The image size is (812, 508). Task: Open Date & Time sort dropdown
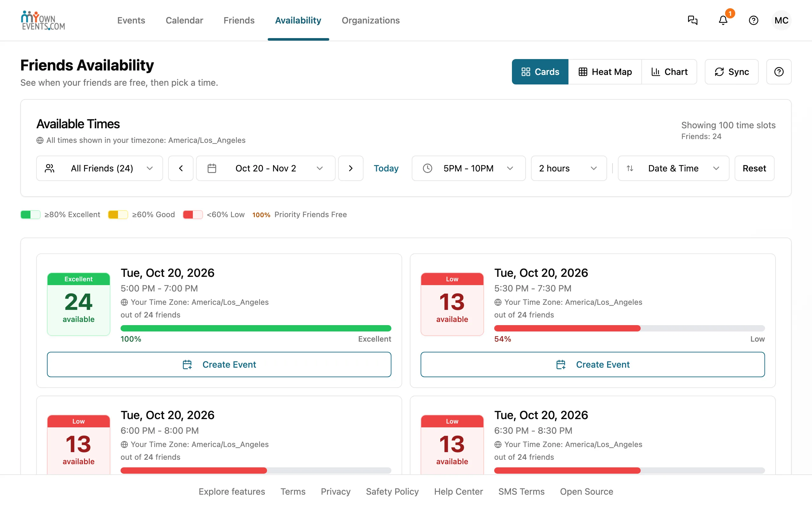pyautogui.click(x=673, y=168)
